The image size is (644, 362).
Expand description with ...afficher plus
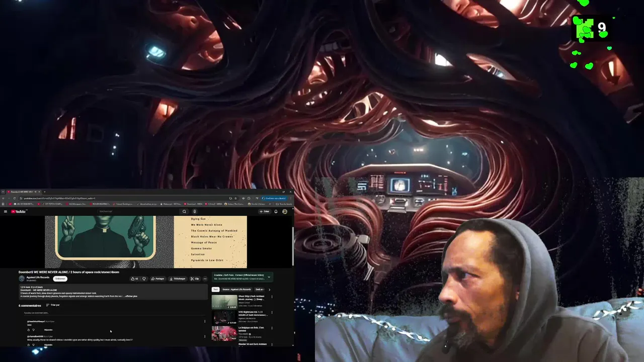click(x=131, y=296)
